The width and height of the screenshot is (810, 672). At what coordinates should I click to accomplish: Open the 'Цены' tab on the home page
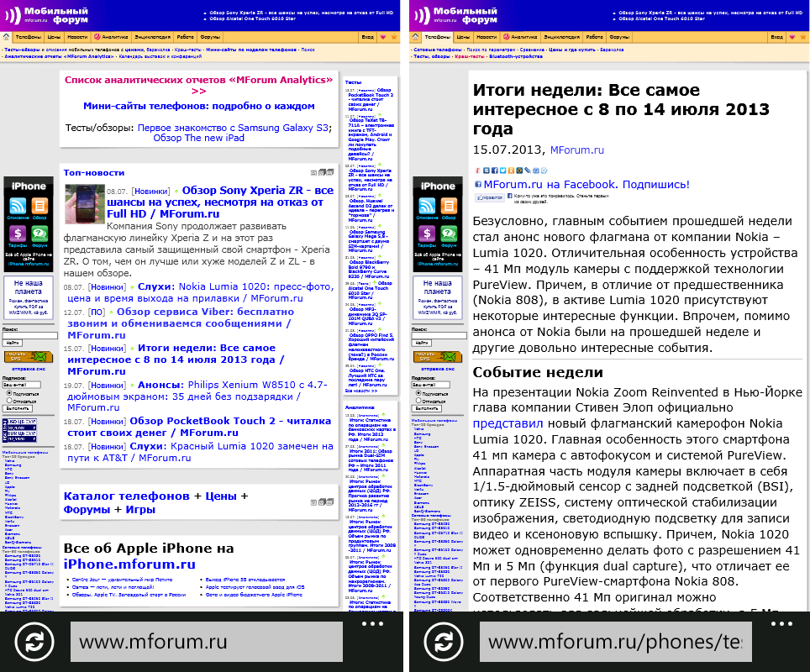(x=55, y=37)
